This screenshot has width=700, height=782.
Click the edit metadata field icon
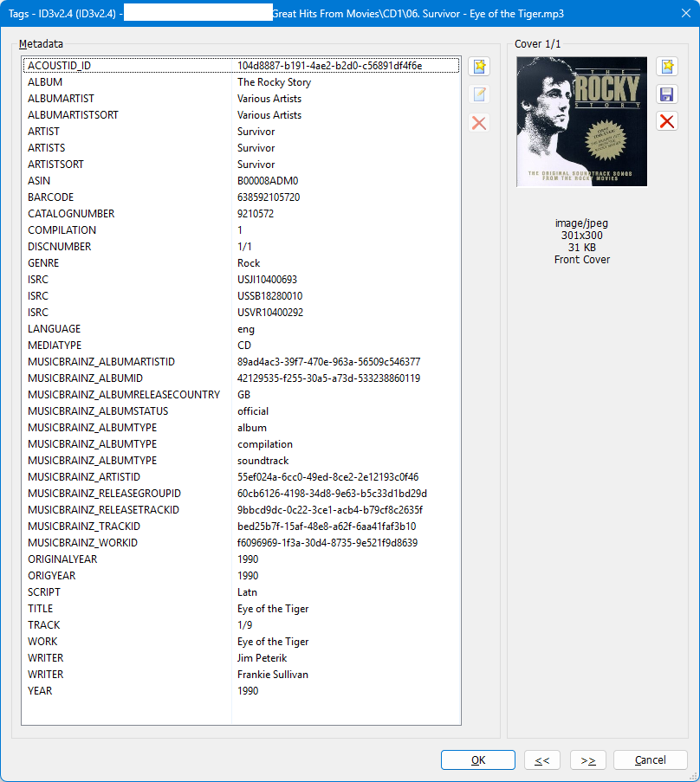pos(479,94)
